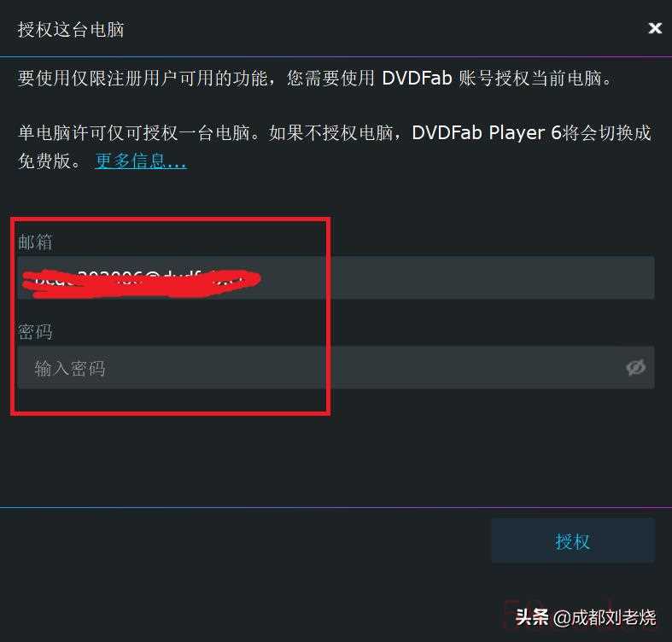
Task: Click the red scribble covering the email
Action: click(142, 283)
